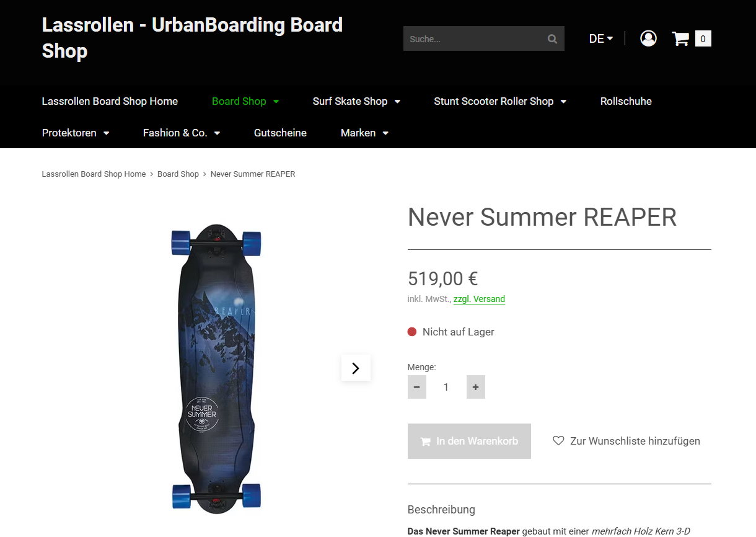Image resolution: width=756 pixels, height=537 pixels.
Task: Expand the Board Shop menu
Action: [x=245, y=101]
